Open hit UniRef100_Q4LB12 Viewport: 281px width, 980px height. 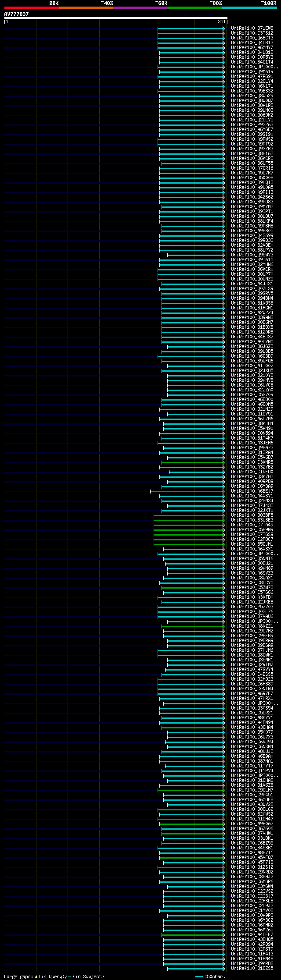click(252, 52)
